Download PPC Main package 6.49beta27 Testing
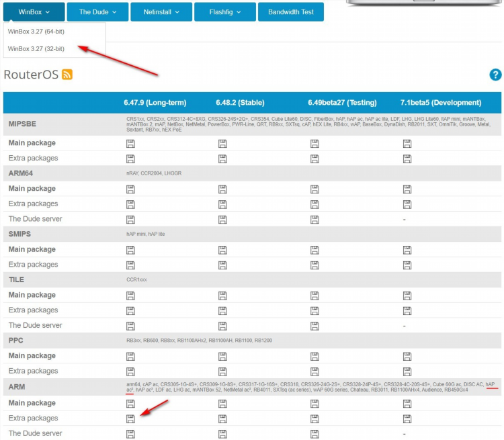Viewport: 504px width, 440px height. pyautogui.click(x=314, y=357)
